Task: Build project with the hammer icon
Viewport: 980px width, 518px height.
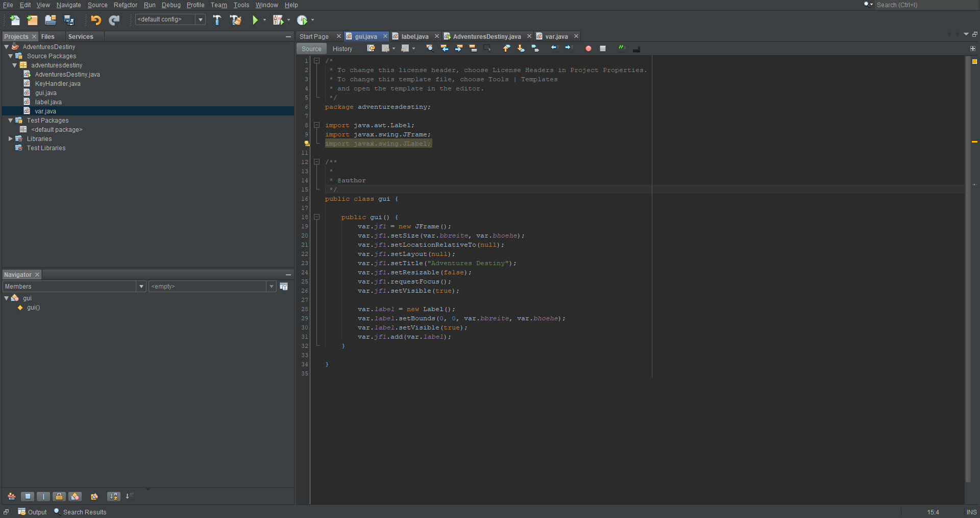Action: [x=216, y=20]
